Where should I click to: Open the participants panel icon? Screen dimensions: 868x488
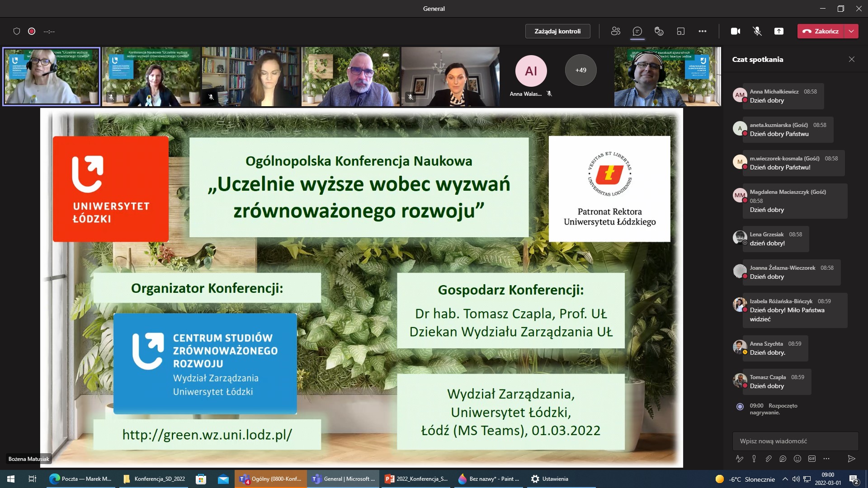[615, 31]
